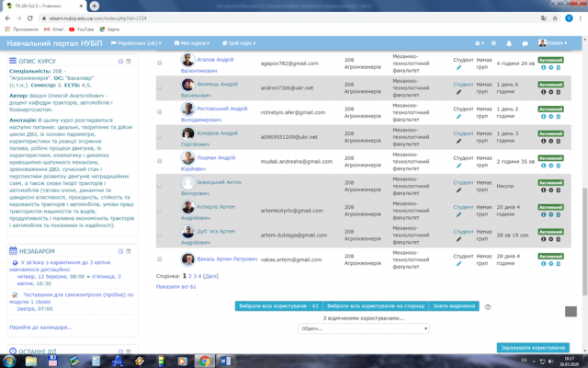The width and height of the screenshot is (588, 368).
Task: Go to page 2 of the participants list
Action: [x=191, y=275]
